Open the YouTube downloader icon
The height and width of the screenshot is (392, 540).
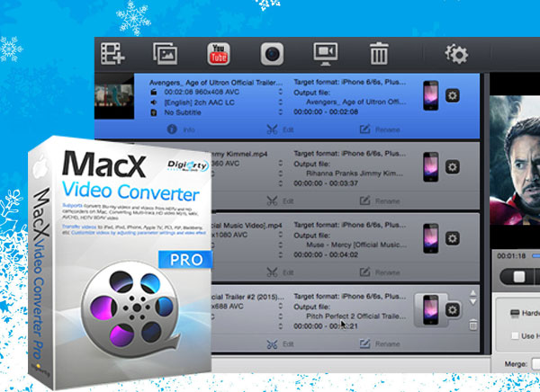point(219,54)
